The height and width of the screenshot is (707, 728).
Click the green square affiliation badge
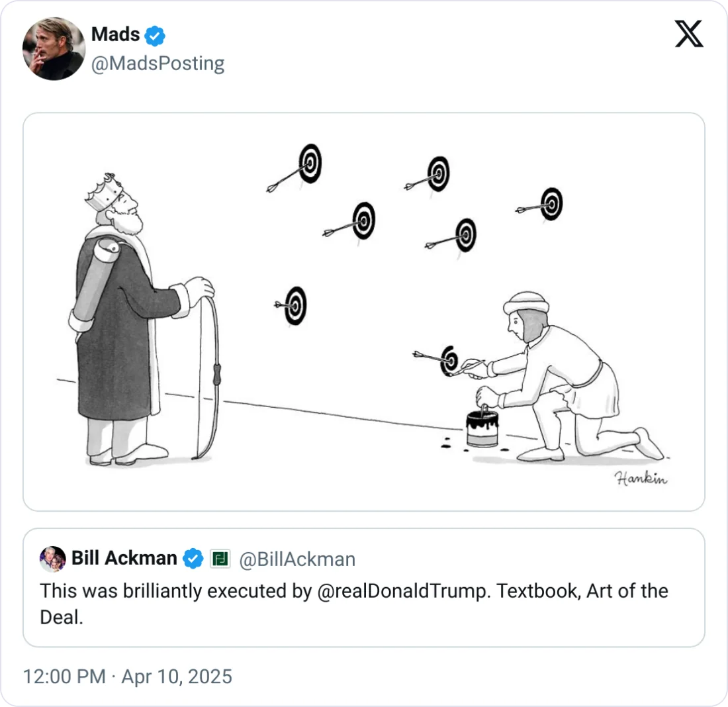tap(220, 559)
